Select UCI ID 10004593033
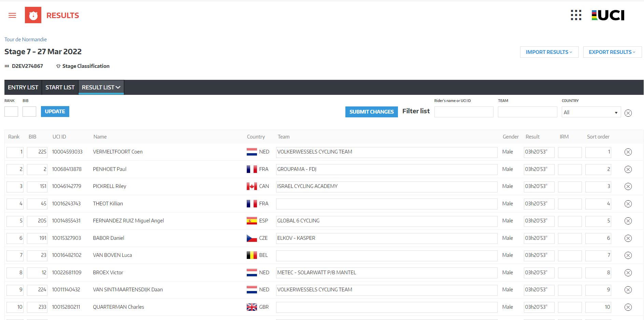Image resolution: width=644 pixels, height=320 pixels. (67, 152)
